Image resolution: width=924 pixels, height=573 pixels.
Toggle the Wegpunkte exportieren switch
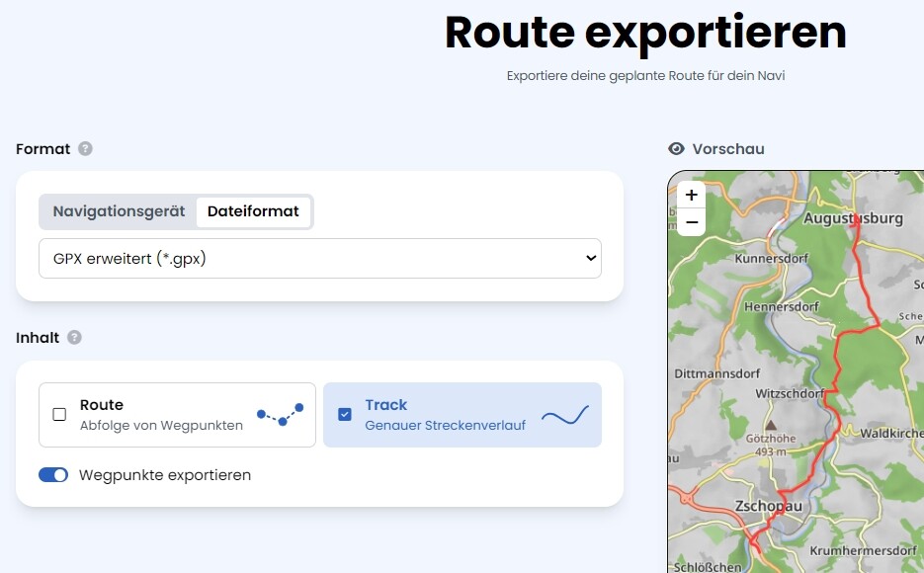coord(53,475)
